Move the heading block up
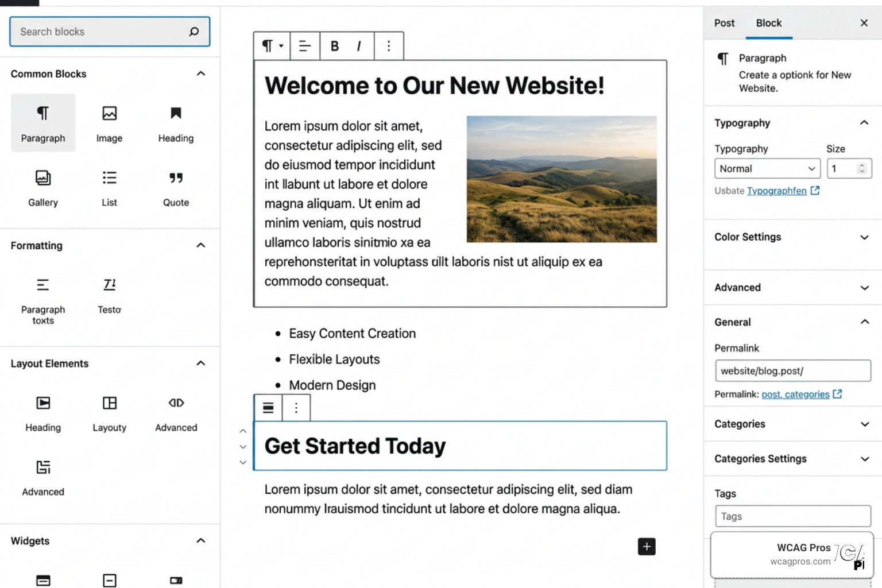This screenshot has height=588, width=882. click(243, 431)
